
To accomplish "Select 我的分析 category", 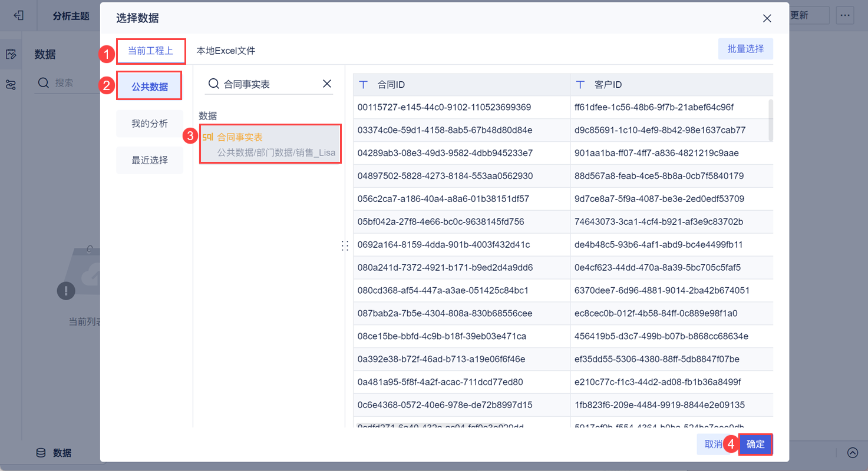I will (150, 124).
